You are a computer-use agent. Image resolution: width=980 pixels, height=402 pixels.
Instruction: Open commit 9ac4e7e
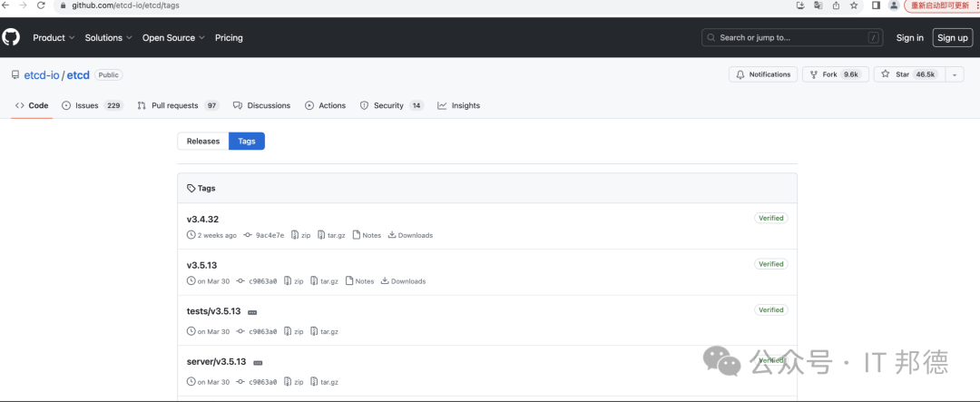(x=264, y=236)
